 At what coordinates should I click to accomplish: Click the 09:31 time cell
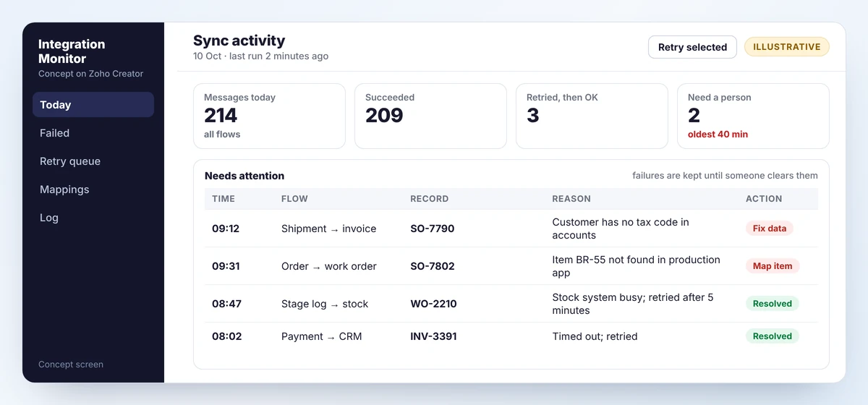pos(226,266)
